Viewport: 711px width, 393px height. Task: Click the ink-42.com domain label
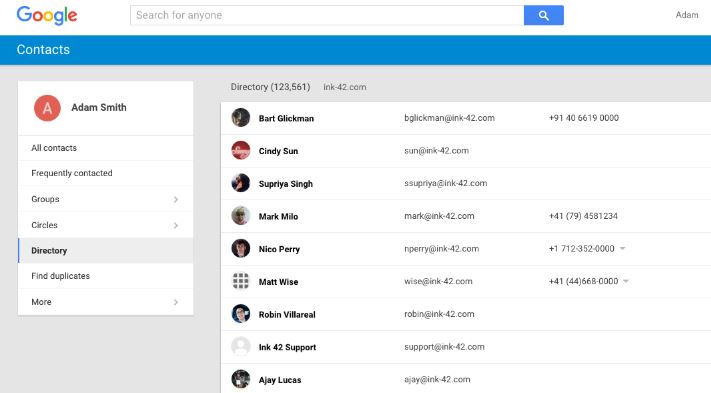click(x=345, y=87)
